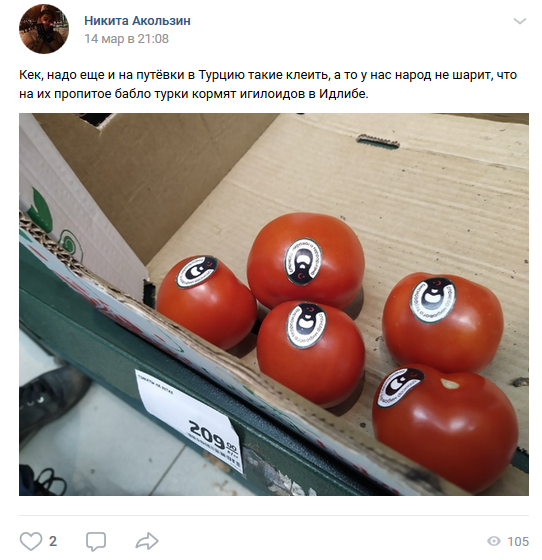
Task: Open Никита Акользин's round profile avatar
Action: [44, 29]
